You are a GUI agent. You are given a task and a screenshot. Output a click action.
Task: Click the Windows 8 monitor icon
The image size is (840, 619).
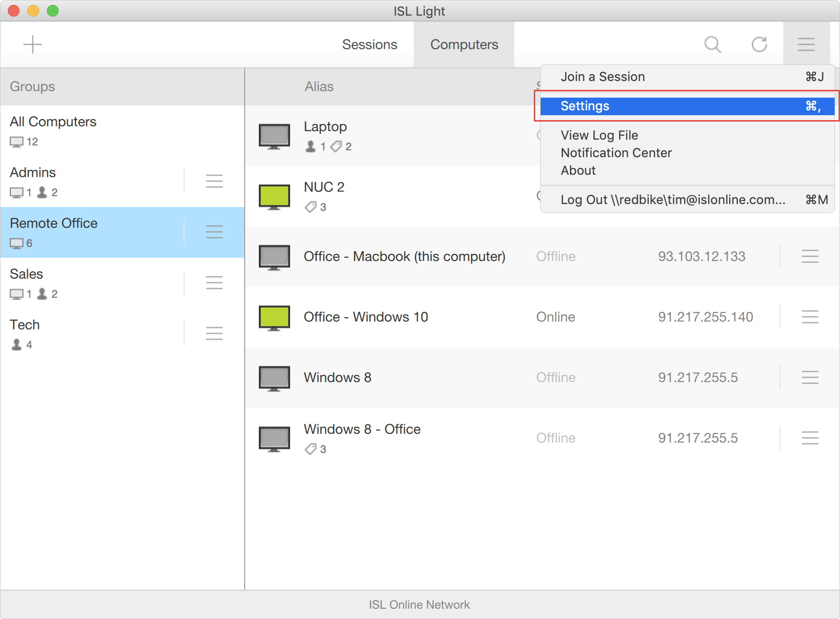(x=274, y=378)
